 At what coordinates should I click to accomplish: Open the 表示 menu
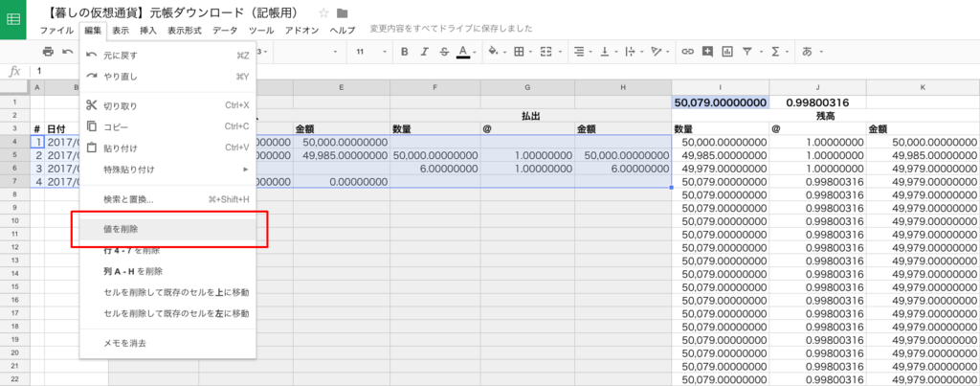(x=122, y=30)
